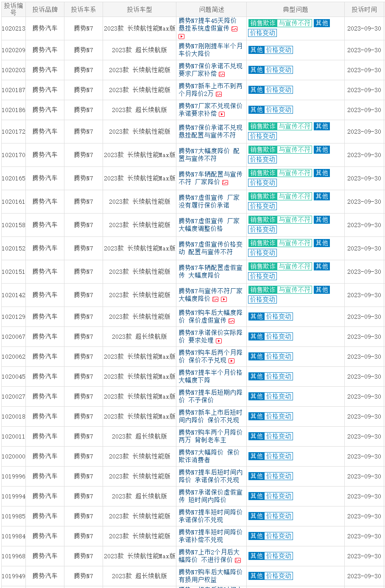Open complaint '腾势N7购车两个月降价两万 背刺老车主'
385x588 pixels.
click(210, 436)
